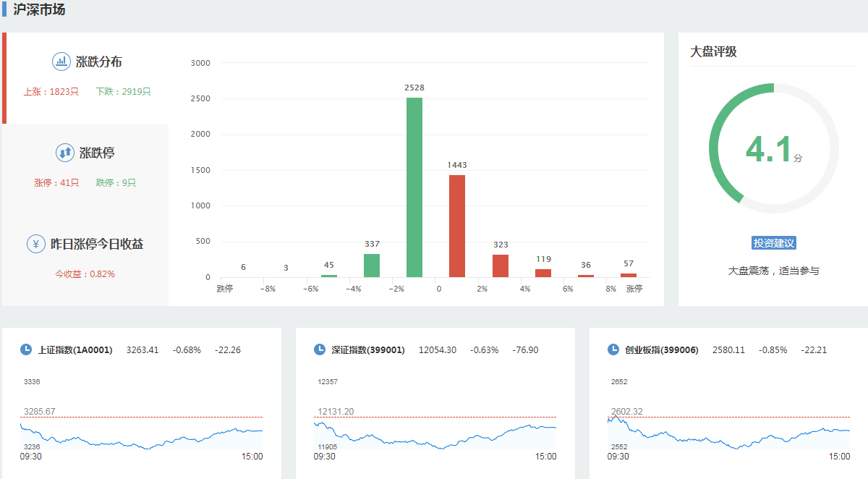Open the 创业板指(399006) index link

click(662, 350)
